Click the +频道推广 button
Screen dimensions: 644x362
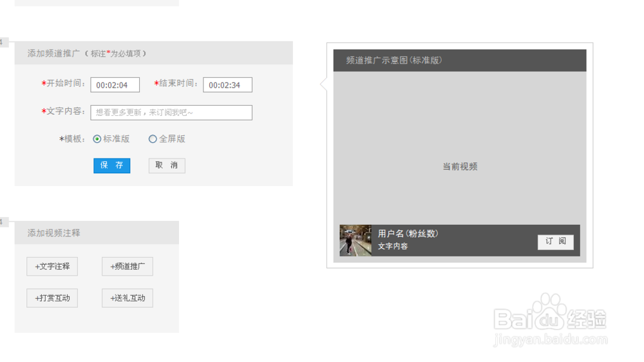point(128,266)
